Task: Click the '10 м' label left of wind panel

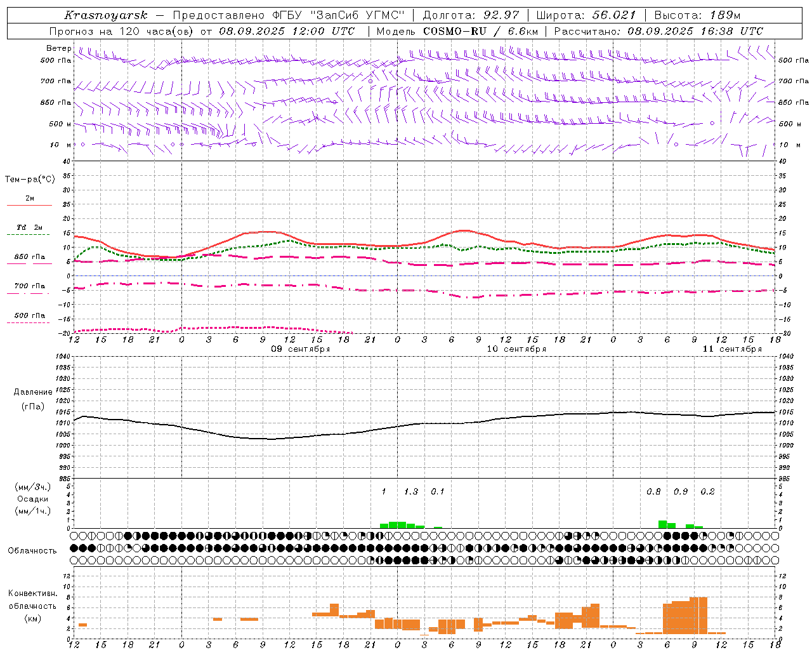Action: [61, 145]
